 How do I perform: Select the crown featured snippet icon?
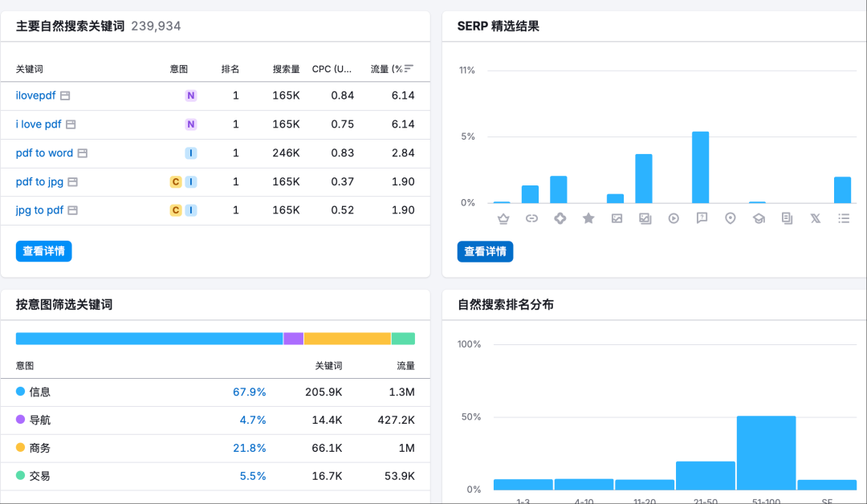[503, 219]
